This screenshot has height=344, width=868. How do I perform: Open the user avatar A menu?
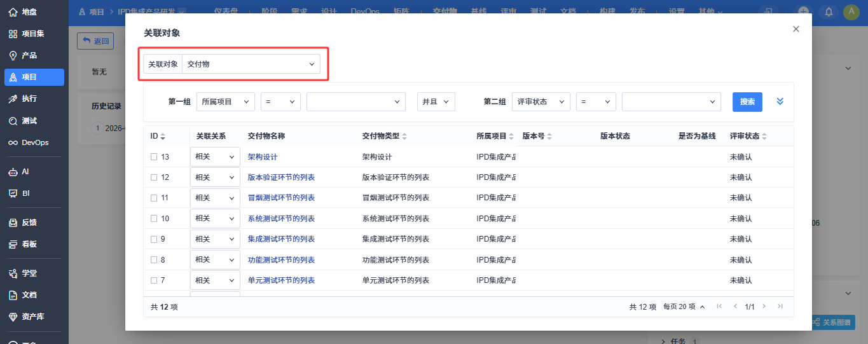(x=851, y=11)
